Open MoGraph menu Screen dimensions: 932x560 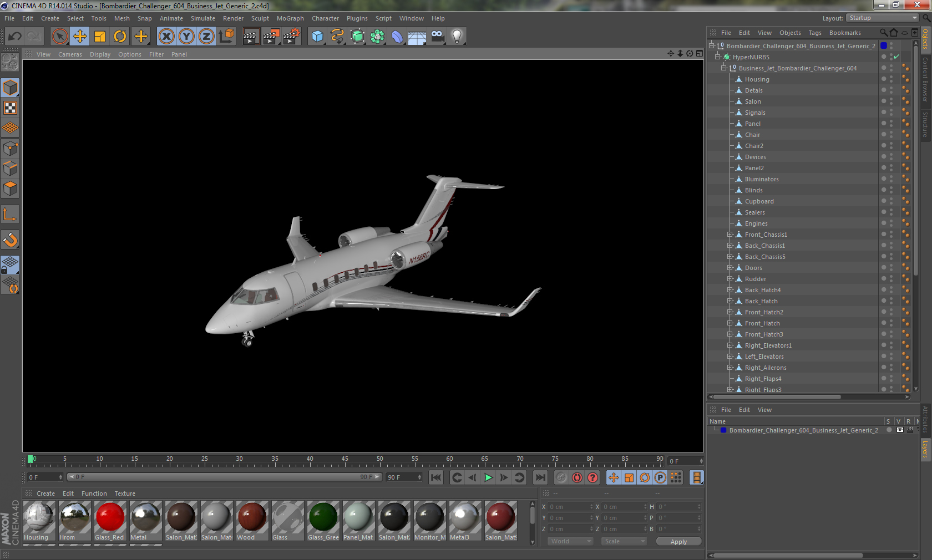coord(290,18)
